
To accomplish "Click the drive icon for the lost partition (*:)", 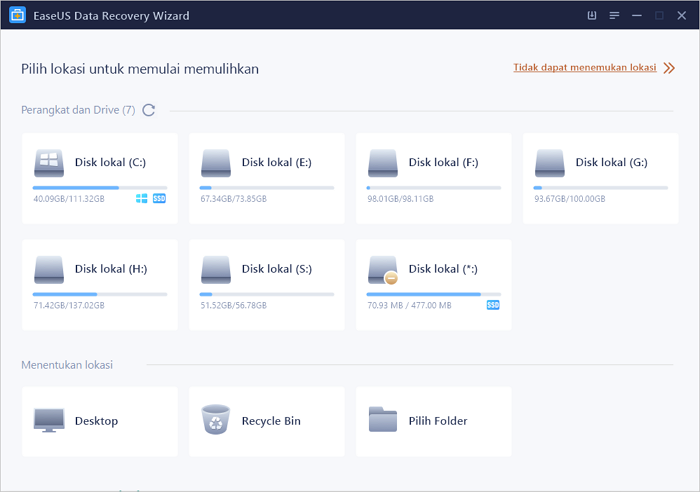I will click(383, 270).
